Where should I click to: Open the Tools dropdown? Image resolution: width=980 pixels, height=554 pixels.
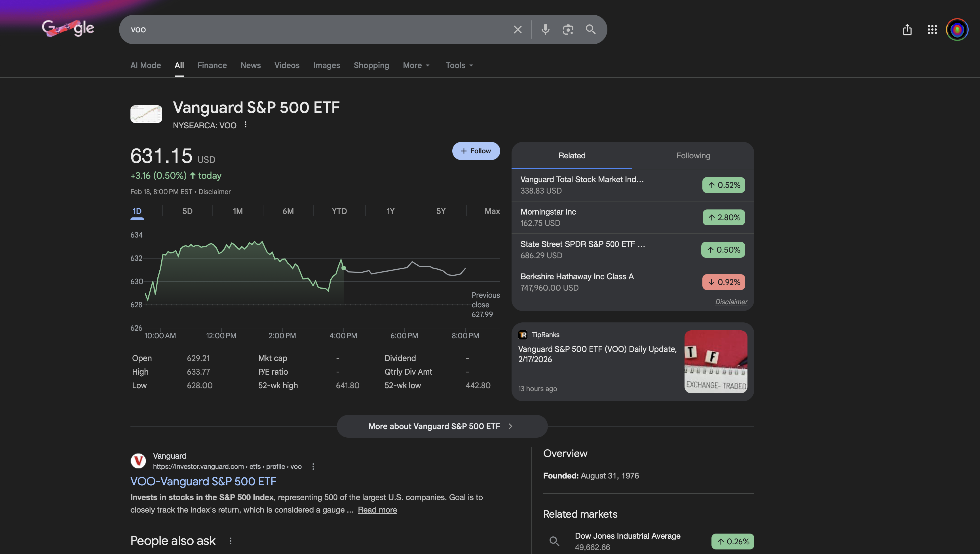(x=459, y=66)
